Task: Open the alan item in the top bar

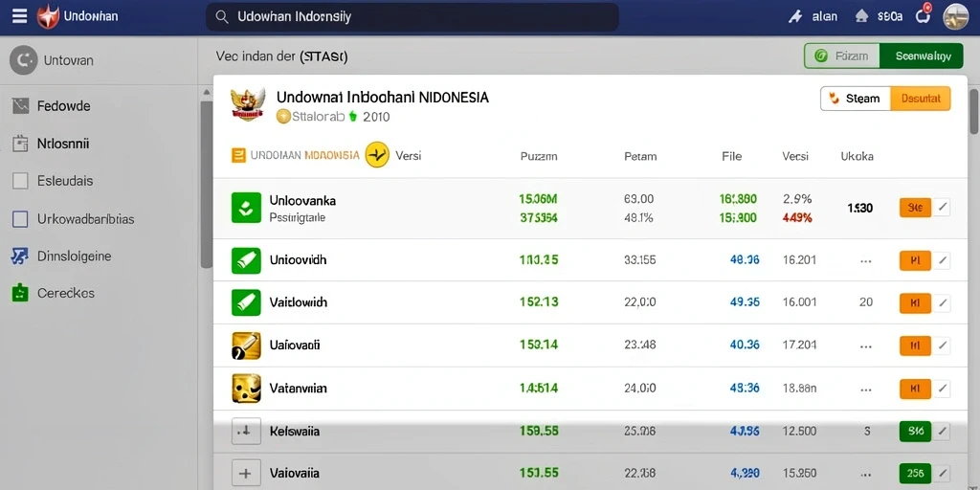Action: click(813, 17)
